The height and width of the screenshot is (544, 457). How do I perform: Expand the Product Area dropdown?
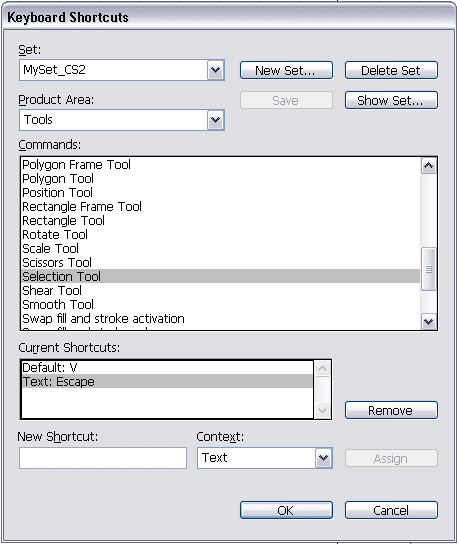[x=121, y=120]
